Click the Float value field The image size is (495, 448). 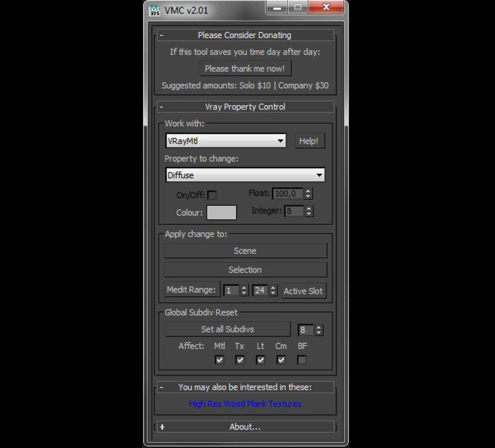(x=288, y=194)
